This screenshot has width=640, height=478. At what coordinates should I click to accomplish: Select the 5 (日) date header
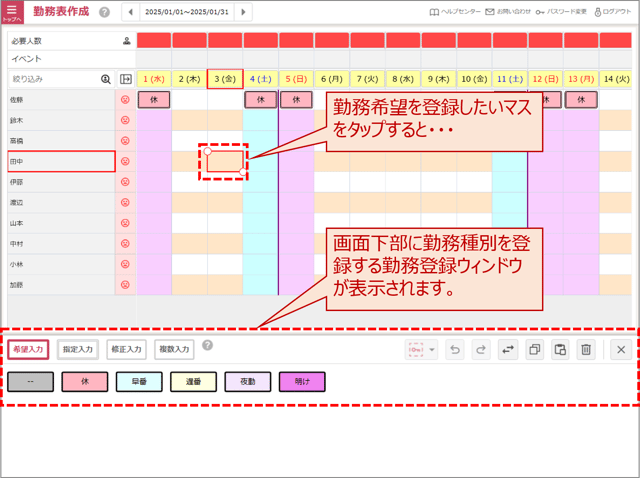tap(296, 79)
